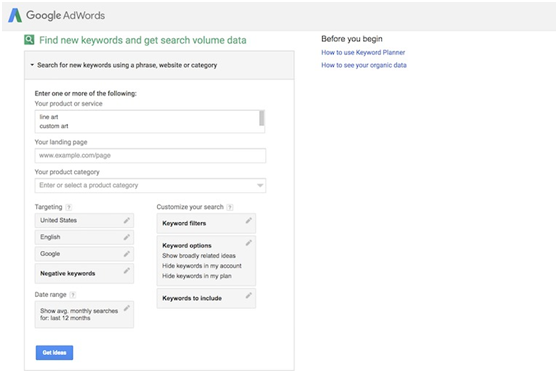
Task: Open product category dropdown arrow
Action: [260, 185]
